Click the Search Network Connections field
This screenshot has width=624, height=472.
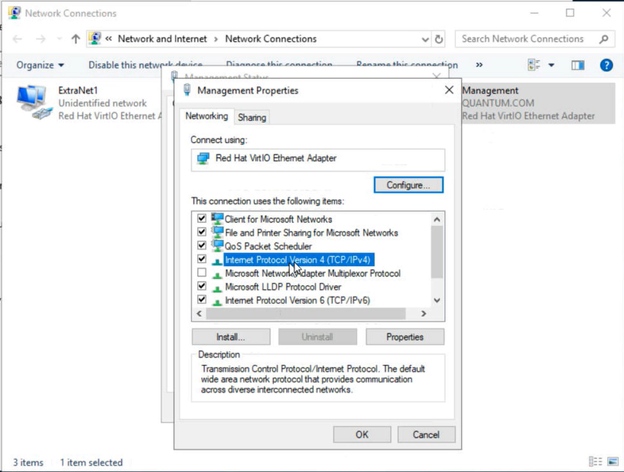click(533, 39)
